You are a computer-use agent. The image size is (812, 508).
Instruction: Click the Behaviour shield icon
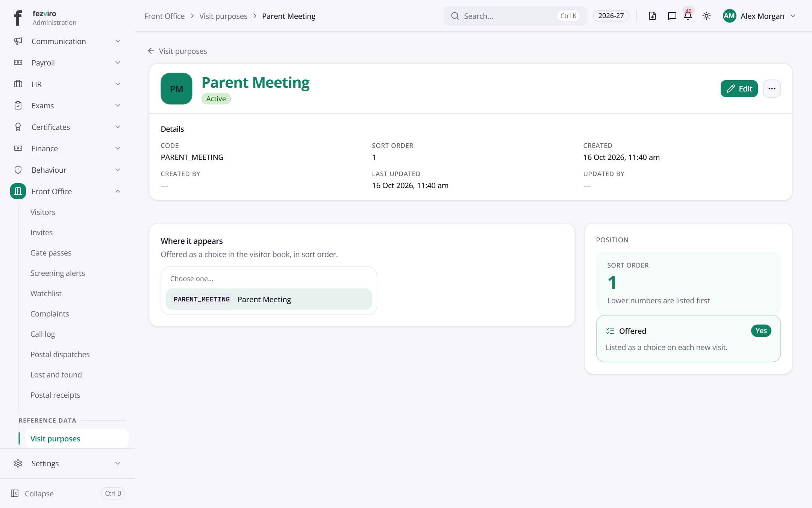[18, 170]
